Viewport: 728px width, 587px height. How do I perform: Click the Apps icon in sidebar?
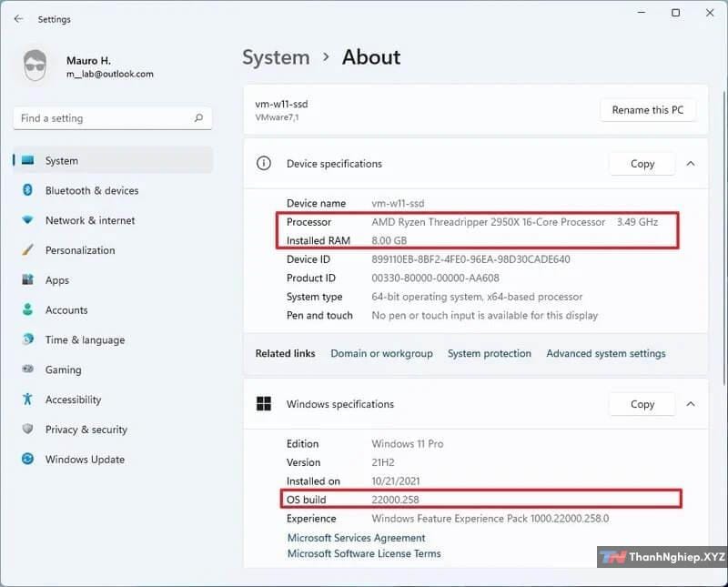click(x=28, y=279)
